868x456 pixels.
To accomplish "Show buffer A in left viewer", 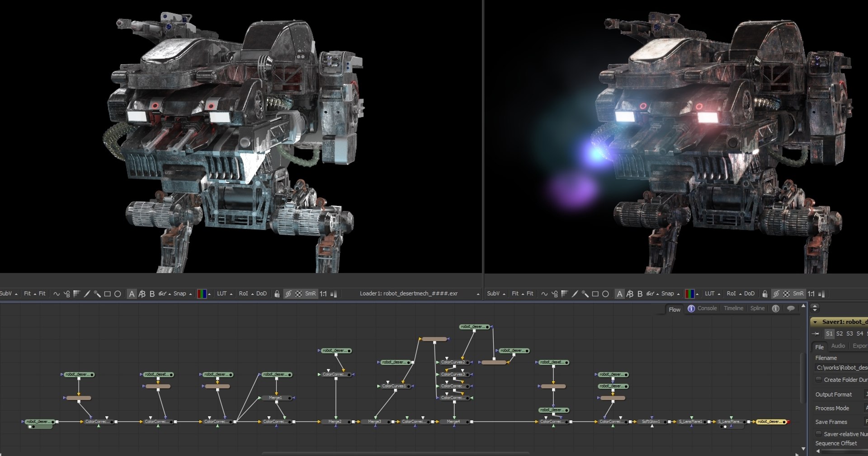I will pyautogui.click(x=132, y=294).
